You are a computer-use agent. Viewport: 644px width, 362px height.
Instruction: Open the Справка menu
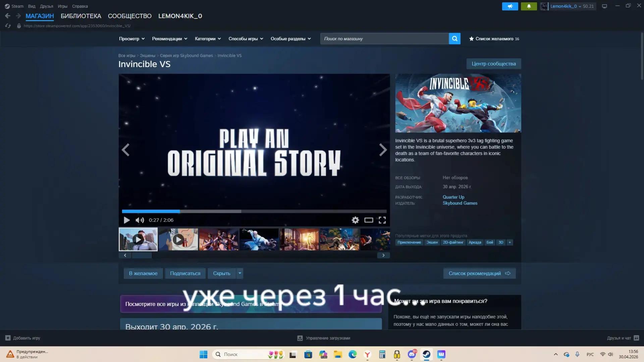80,6
